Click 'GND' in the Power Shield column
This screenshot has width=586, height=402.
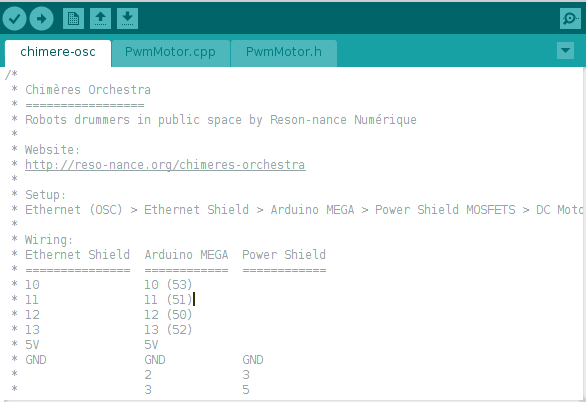[253, 359]
